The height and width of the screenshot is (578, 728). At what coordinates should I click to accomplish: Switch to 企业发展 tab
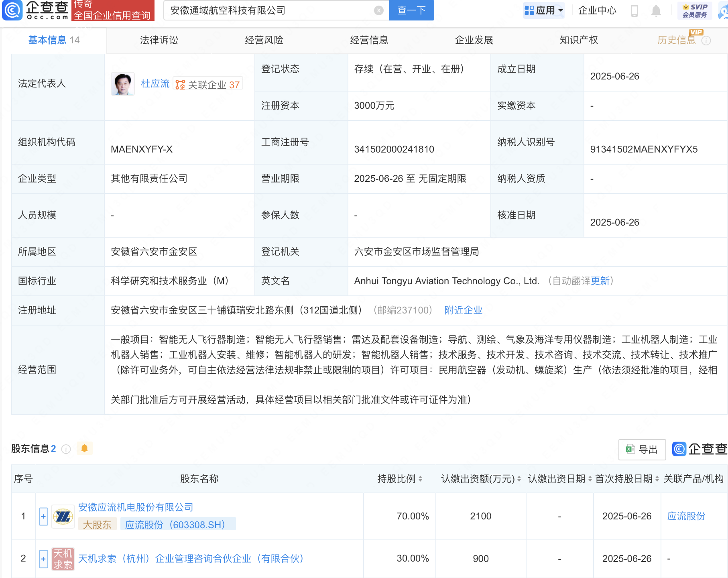point(474,40)
